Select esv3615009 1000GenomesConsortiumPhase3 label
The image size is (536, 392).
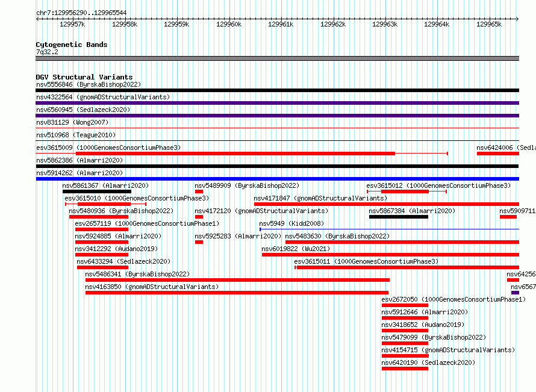[x=108, y=148]
